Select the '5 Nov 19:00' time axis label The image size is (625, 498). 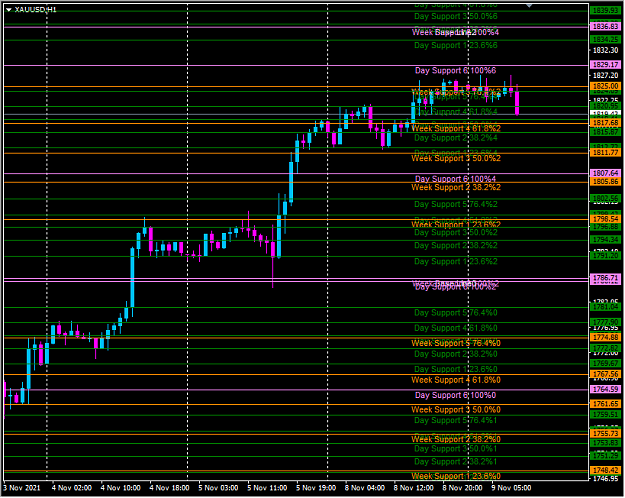(x=316, y=488)
